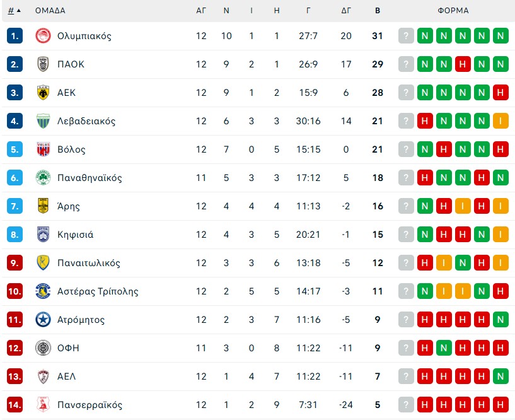This screenshot has height=420, width=515.
Task: Click Ολυμπιακός gray question mark form box
Action: pos(407,36)
